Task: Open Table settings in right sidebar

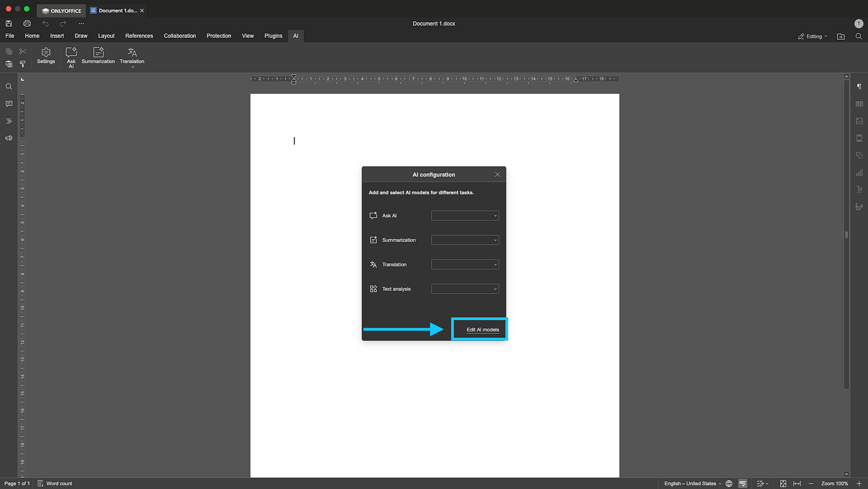Action: pyautogui.click(x=859, y=104)
